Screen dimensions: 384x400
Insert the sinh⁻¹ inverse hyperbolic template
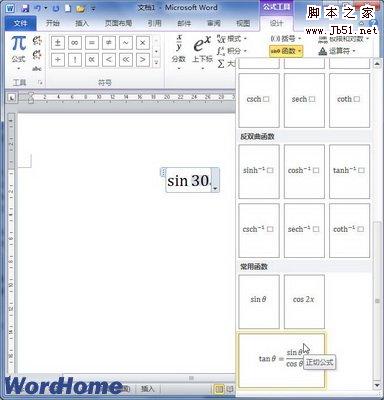coord(259,171)
